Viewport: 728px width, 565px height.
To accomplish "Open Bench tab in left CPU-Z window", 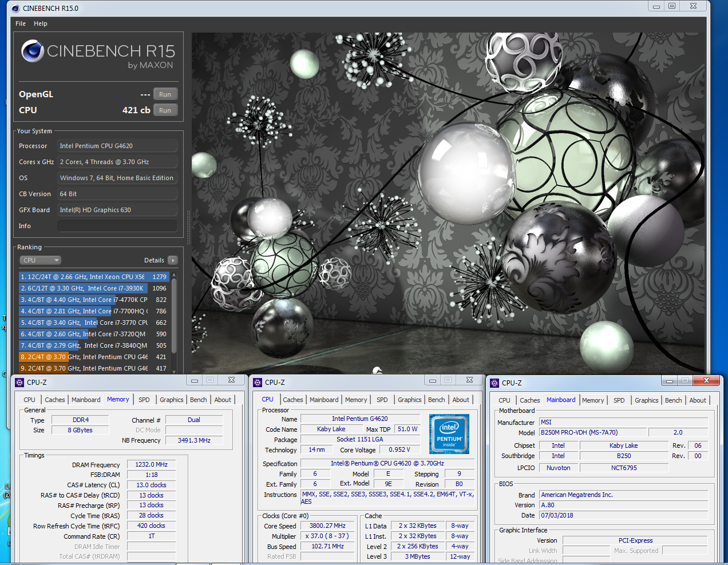I will click(199, 400).
